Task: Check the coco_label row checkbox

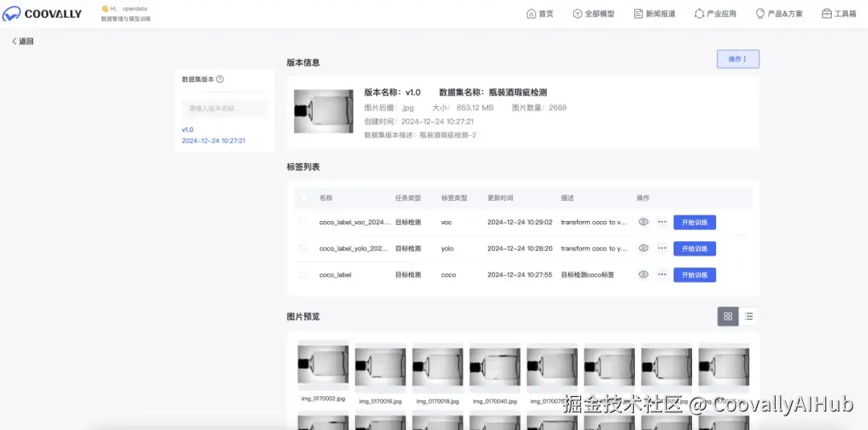Action: (x=303, y=275)
